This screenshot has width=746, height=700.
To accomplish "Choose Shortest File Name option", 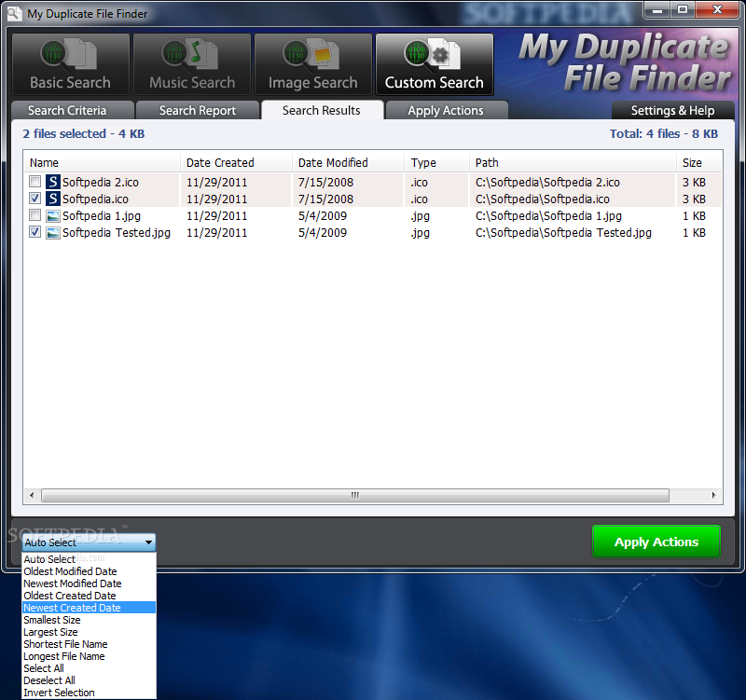I will point(89,644).
